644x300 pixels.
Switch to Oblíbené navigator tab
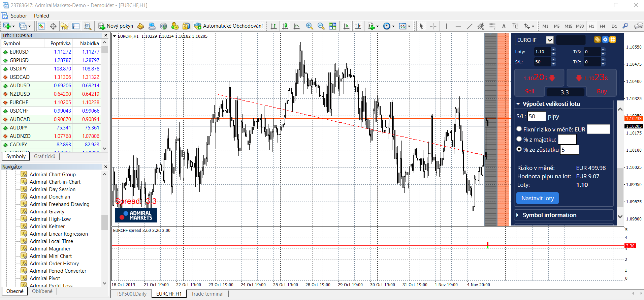pos(42,291)
